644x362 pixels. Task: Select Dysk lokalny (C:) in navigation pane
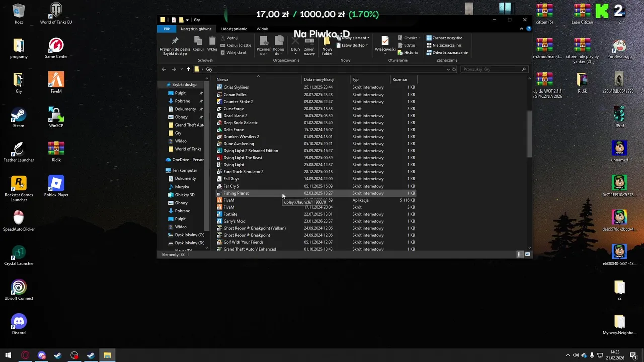(x=186, y=235)
